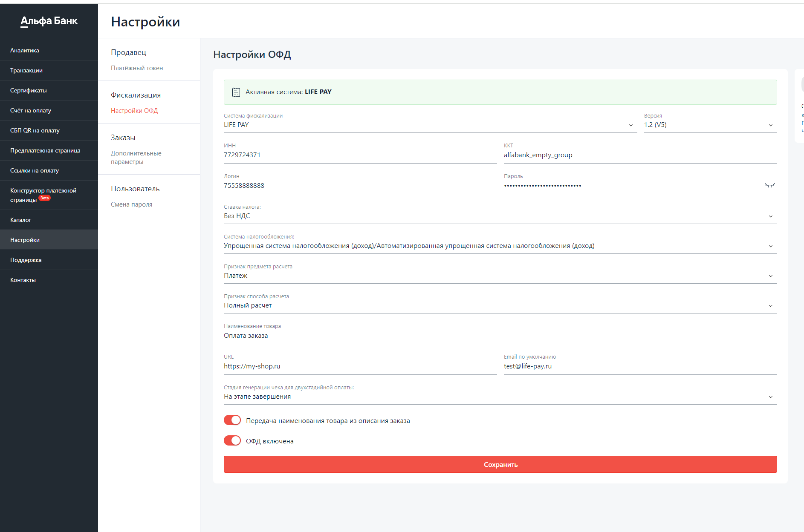Click the Логин input field
This screenshot has width=804, height=532.
tap(360, 186)
